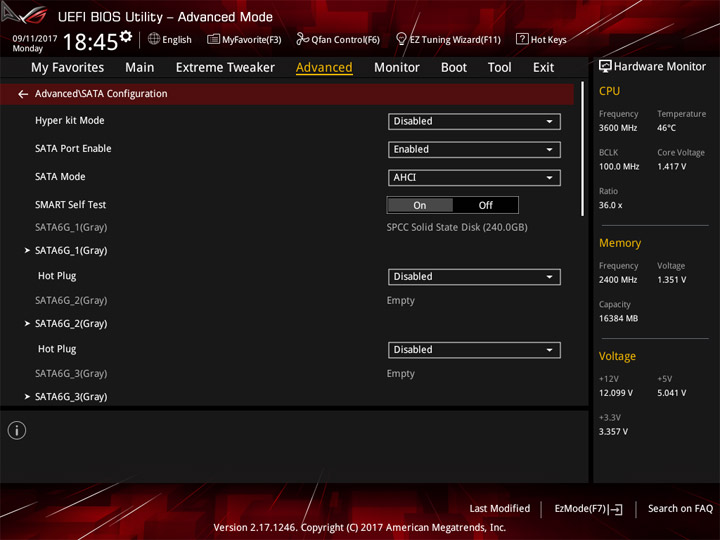This screenshot has height=540, width=720.
Task: Open Qfan Control(F6) label
Action: coord(345,40)
